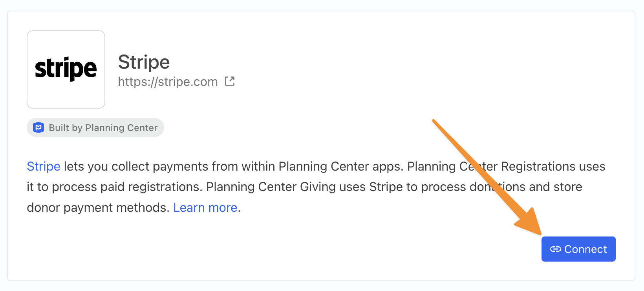Click the Planning Center shield badge icon
This screenshot has height=291, width=644.
point(38,127)
